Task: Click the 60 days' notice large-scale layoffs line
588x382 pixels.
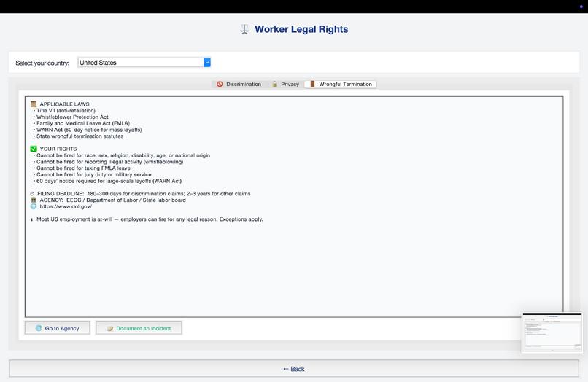Action: click(x=109, y=181)
